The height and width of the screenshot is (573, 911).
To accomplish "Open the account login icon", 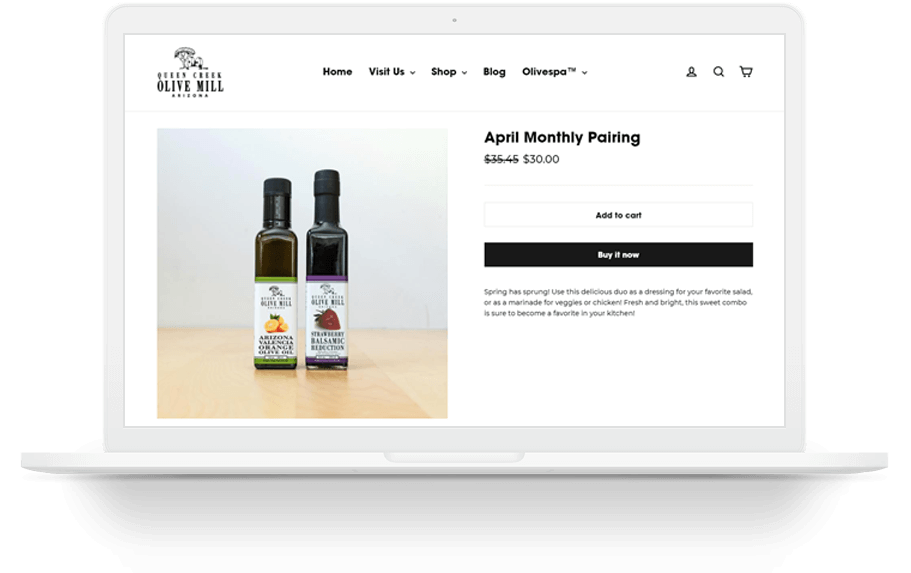I will click(691, 72).
